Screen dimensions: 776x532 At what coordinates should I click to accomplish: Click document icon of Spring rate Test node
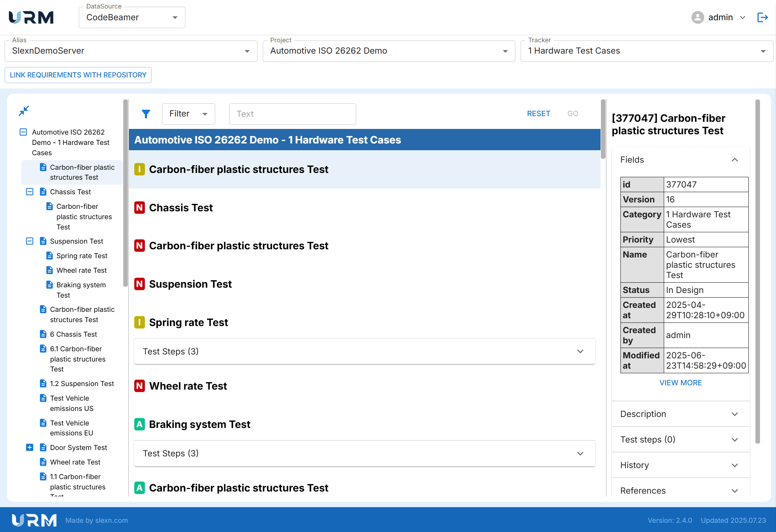point(50,256)
